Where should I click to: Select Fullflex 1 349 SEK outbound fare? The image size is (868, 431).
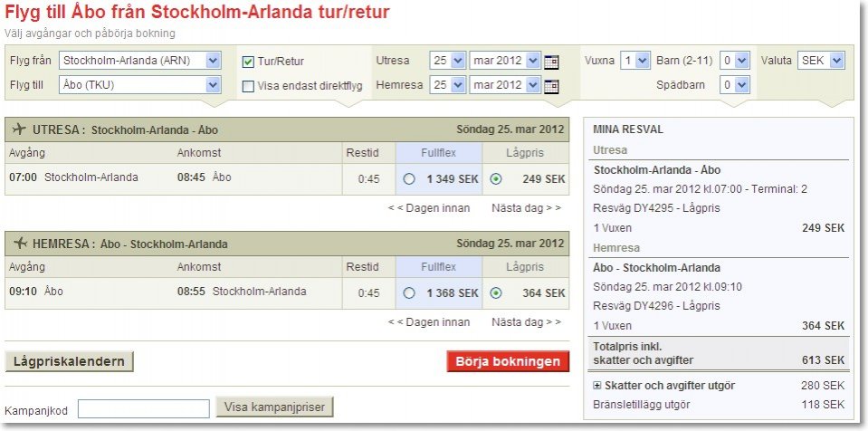click(409, 179)
